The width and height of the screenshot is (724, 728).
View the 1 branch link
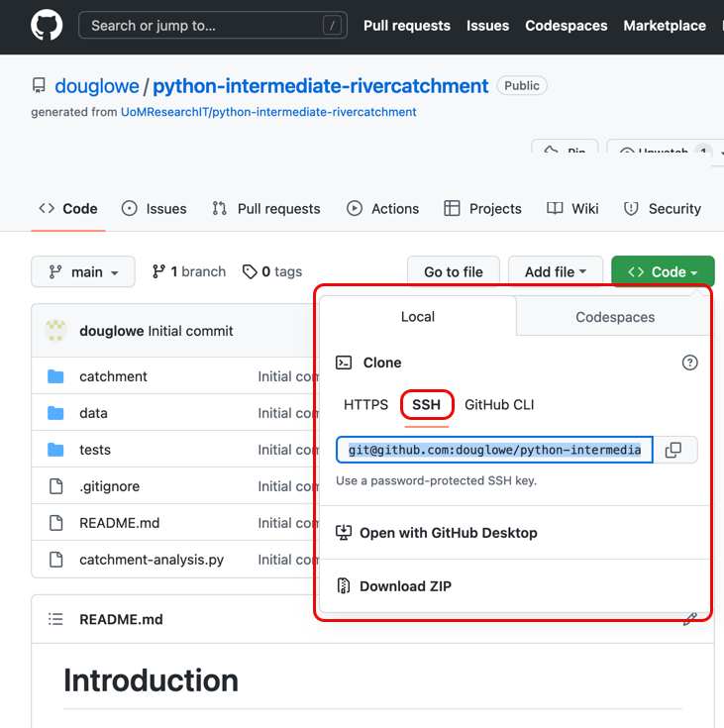(189, 271)
